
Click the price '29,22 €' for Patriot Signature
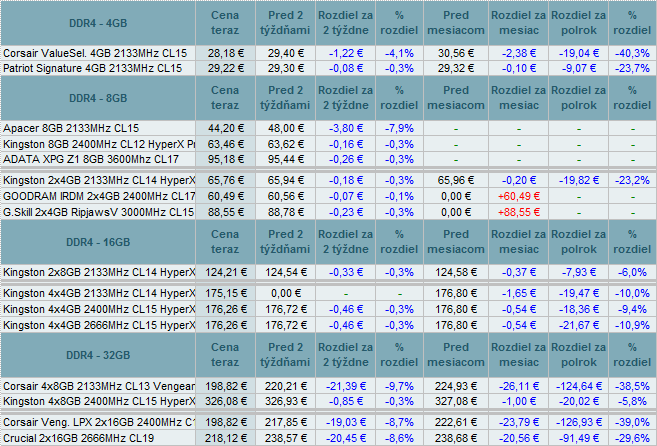[225, 68]
